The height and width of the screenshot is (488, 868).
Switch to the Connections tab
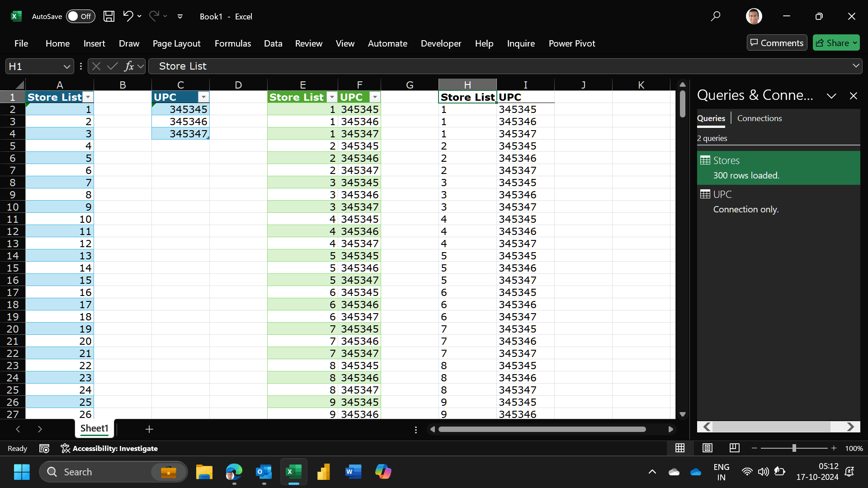[759, 118]
